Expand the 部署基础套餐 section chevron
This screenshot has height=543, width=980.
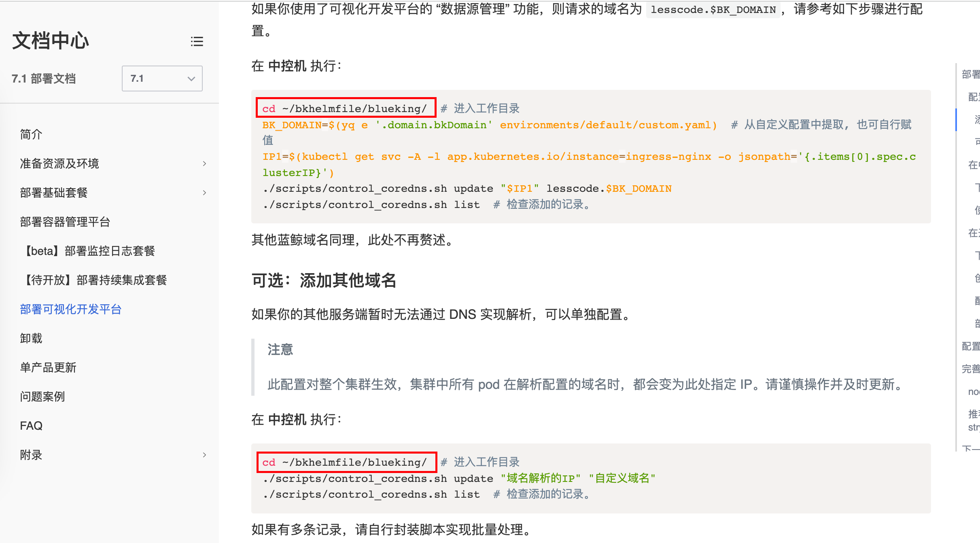pyautogui.click(x=204, y=193)
